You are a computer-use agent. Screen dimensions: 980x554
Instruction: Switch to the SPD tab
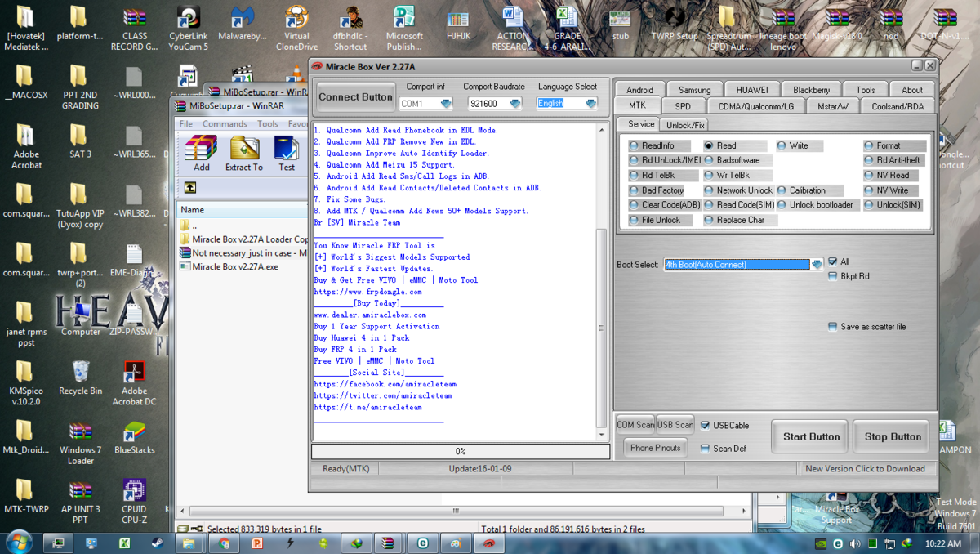click(683, 106)
